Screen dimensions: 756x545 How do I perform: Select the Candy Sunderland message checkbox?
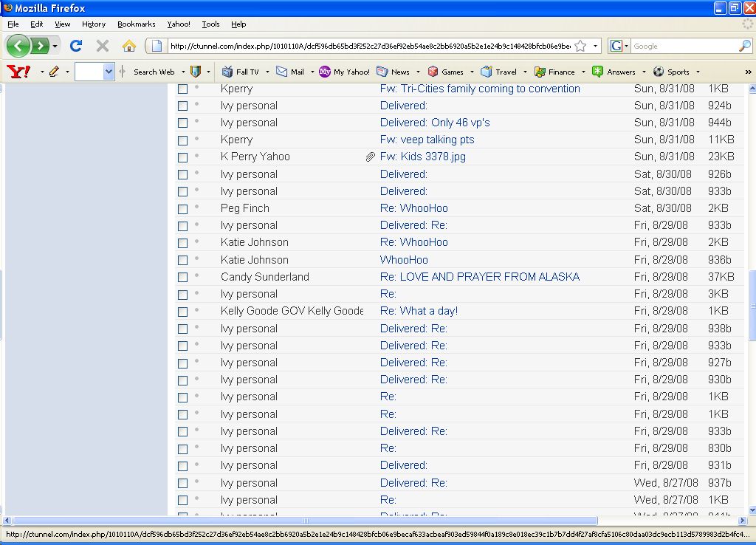(x=182, y=278)
